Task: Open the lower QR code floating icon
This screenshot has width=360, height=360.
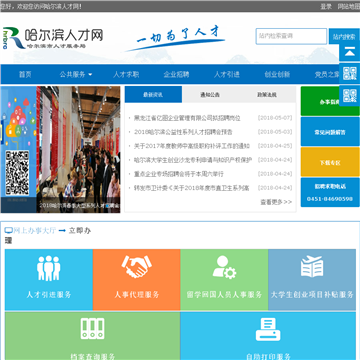Action: (x=349, y=96)
